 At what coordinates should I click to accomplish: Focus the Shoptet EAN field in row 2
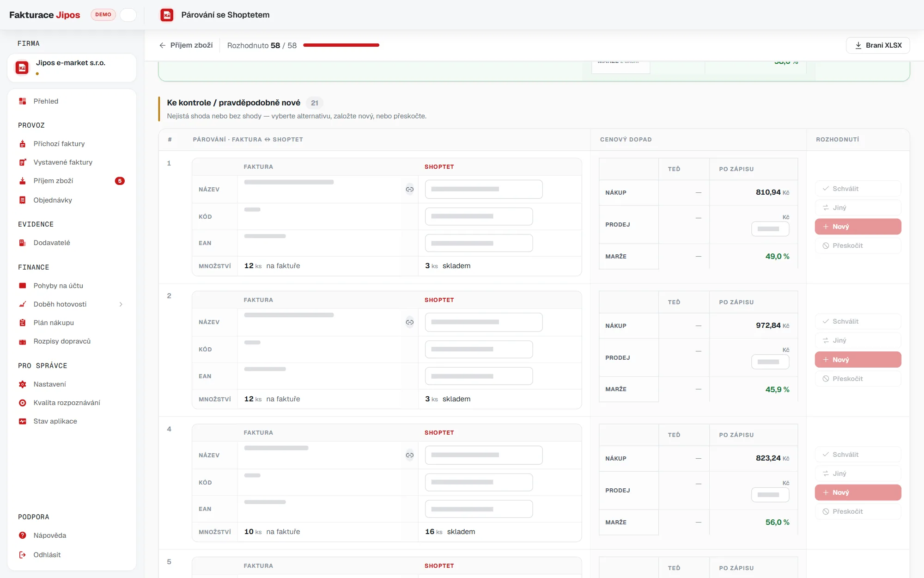pos(479,376)
